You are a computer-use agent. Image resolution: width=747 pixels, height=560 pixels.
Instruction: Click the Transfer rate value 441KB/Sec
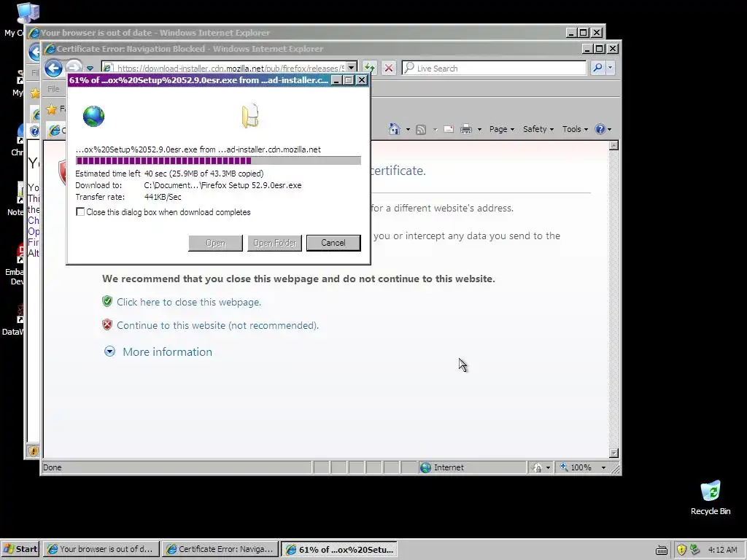[163, 197]
